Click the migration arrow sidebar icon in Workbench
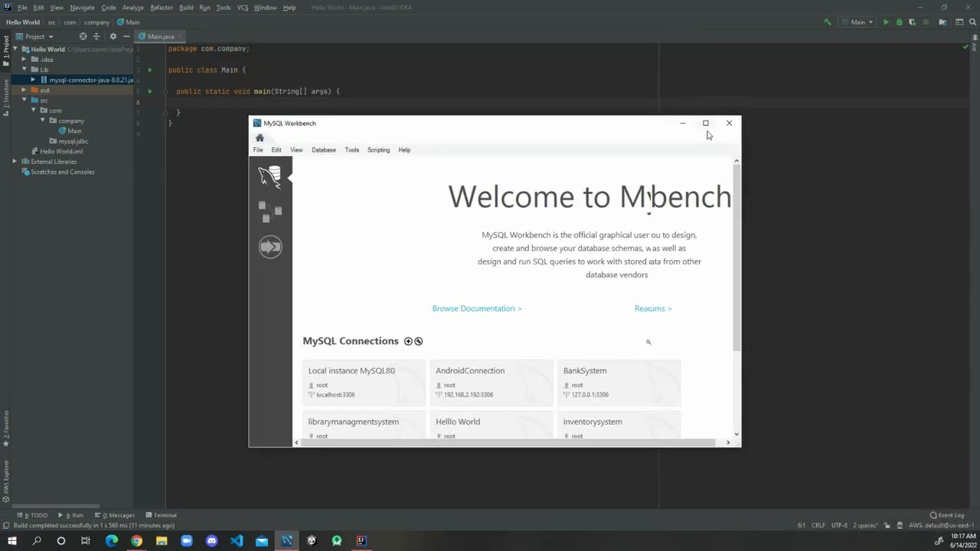The width and height of the screenshot is (980, 551). pyautogui.click(x=269, y=246)
